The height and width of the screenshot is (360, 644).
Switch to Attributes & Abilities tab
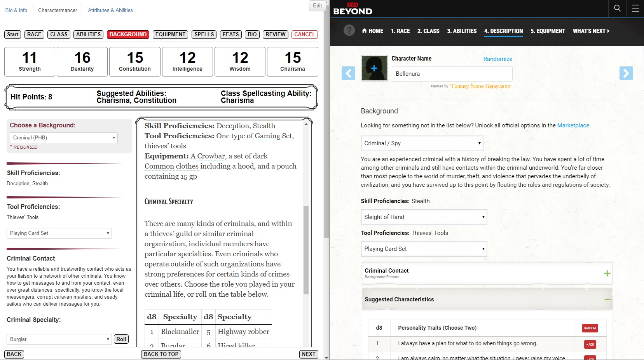click(110, 10)
